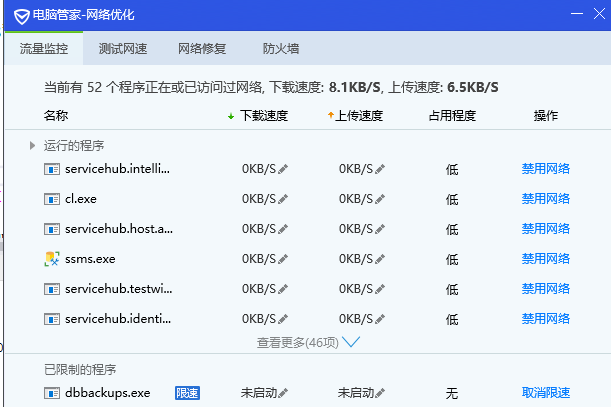This screenshot has height=407, width=611.
Task: Edit upload speed limit for servicehub.intelli
Action: click(380, 169)
